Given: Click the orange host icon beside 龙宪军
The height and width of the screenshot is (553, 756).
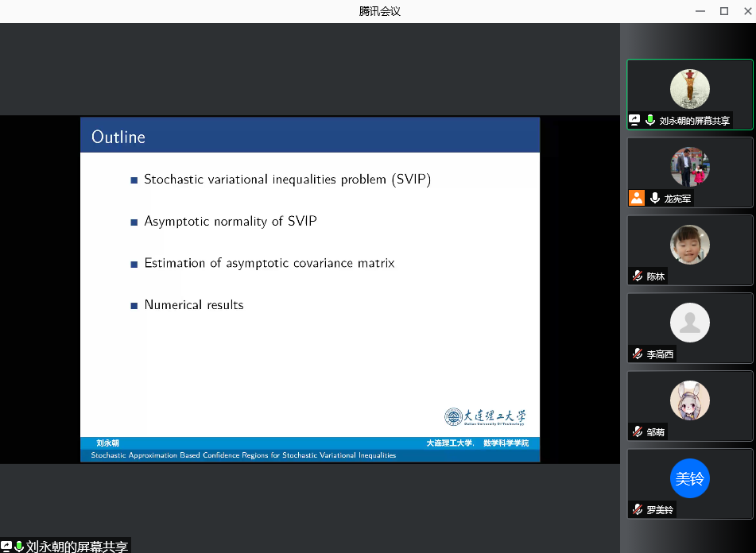Looking at the screenshot, I should (637, 199).
